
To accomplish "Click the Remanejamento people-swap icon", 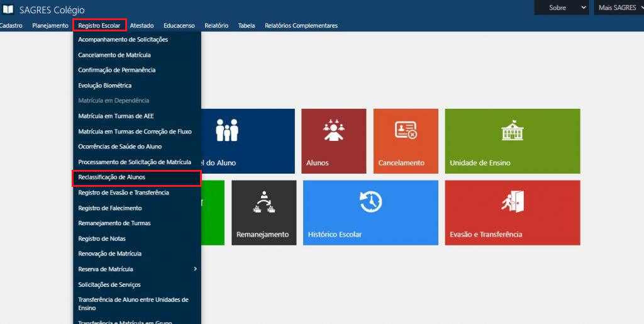I will (264, 202).
